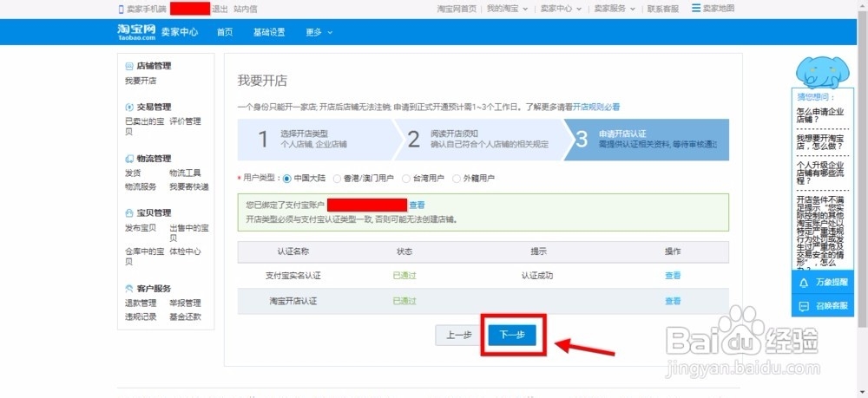Image resolution: width=868 pixels, height=398 pixels.
Task: Open 违规记录 in sidebar
Action: tap(141, 316)
